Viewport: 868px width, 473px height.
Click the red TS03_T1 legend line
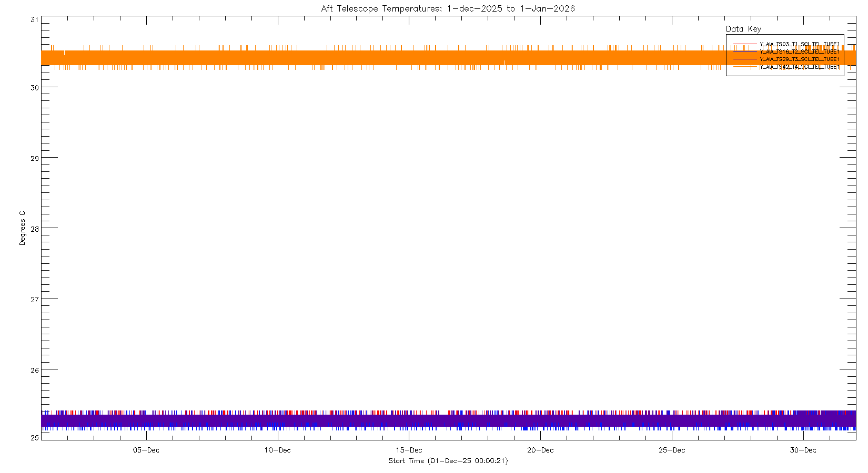(x=745, y=44)
